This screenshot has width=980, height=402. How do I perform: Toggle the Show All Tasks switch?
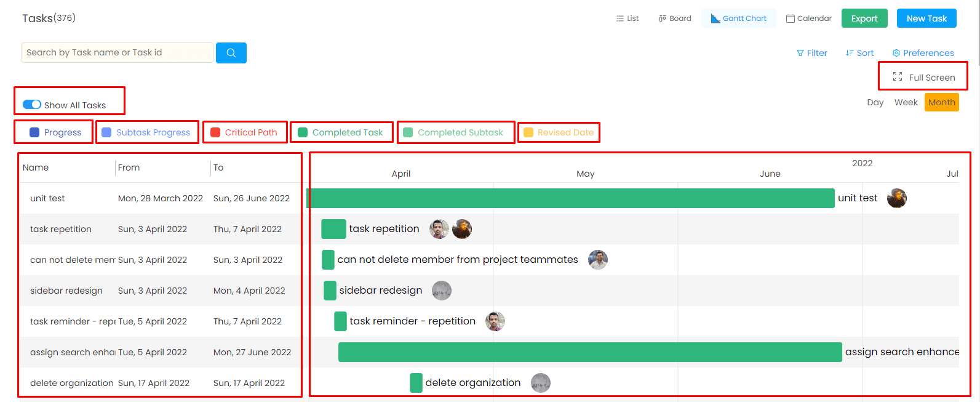coord(32,105)
